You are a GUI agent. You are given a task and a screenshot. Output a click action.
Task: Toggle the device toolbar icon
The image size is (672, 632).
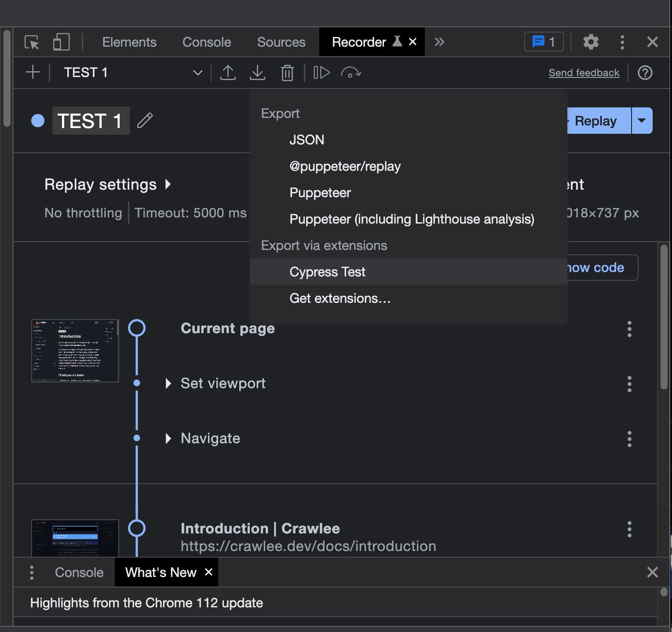(61, 42)
